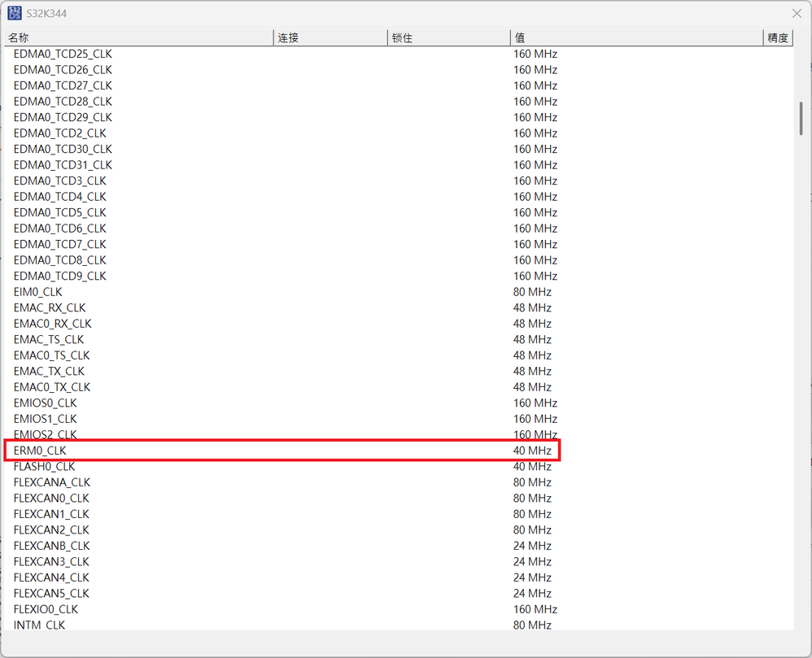Select the FLEXCAN5_CLK row

(x=399, y=594)
